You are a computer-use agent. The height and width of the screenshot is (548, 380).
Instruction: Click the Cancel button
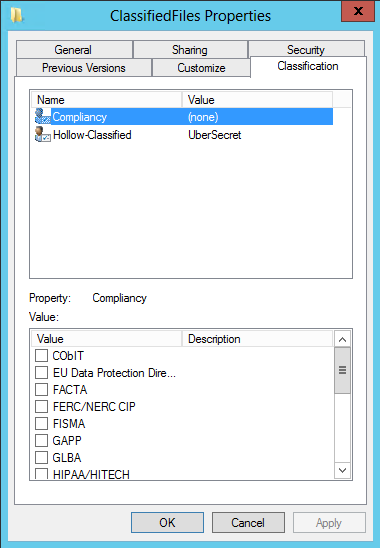point(248,522)
